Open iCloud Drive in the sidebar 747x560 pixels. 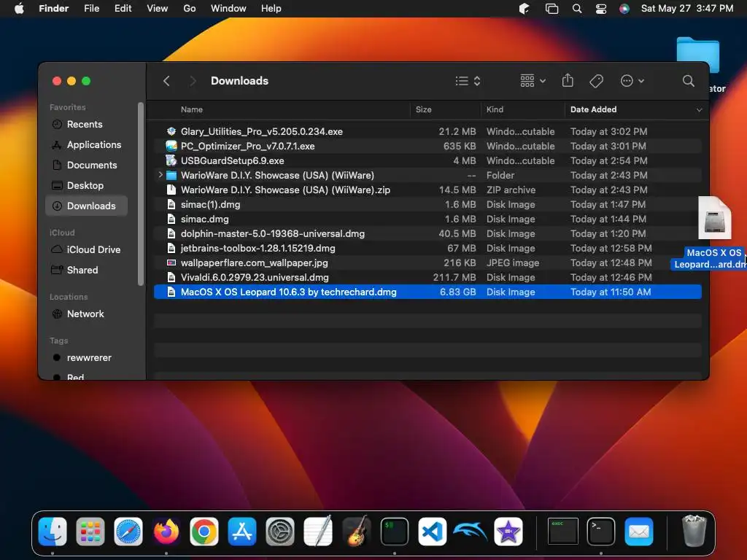(x=86, y=249)
